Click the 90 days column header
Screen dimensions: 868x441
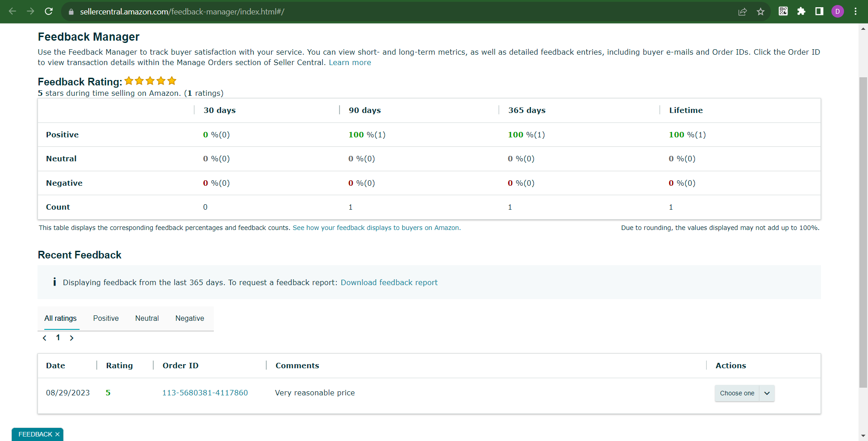tap(365, 110)
